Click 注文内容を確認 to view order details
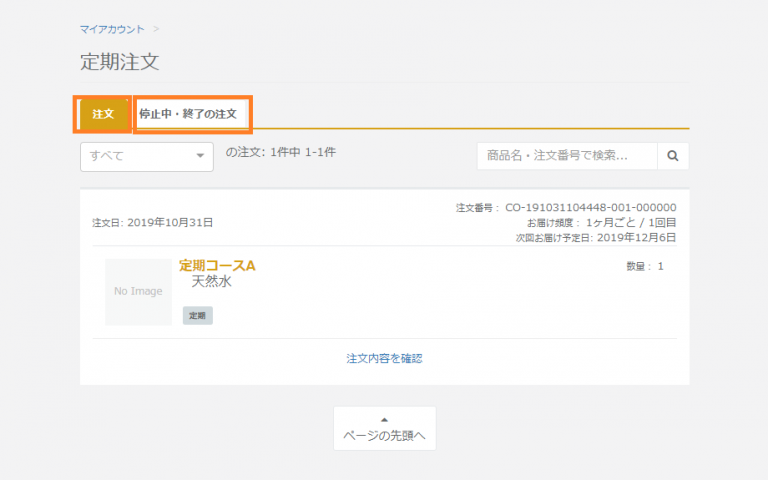This screenshot has width=768, height=480. click(385, 358)
